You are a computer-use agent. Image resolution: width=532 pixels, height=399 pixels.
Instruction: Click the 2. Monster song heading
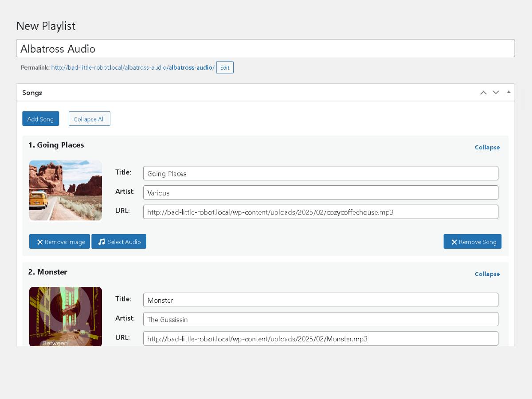tap(48, 272)
